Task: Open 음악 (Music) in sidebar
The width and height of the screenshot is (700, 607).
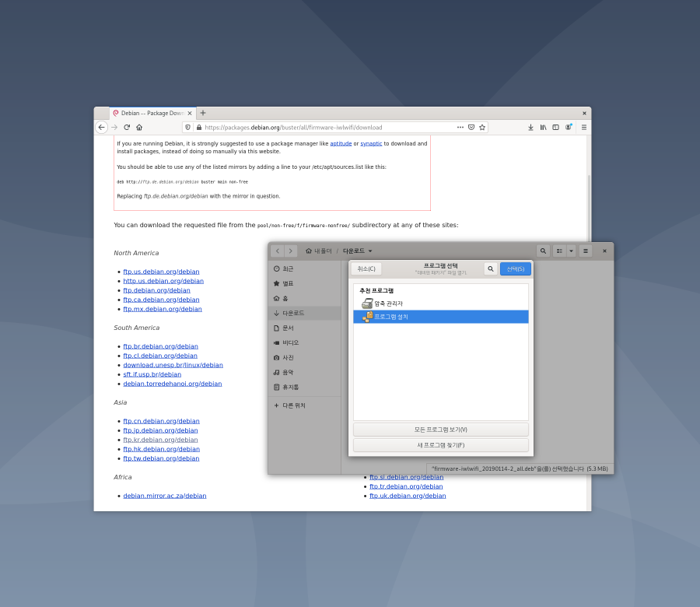Action: click(305, 373)
